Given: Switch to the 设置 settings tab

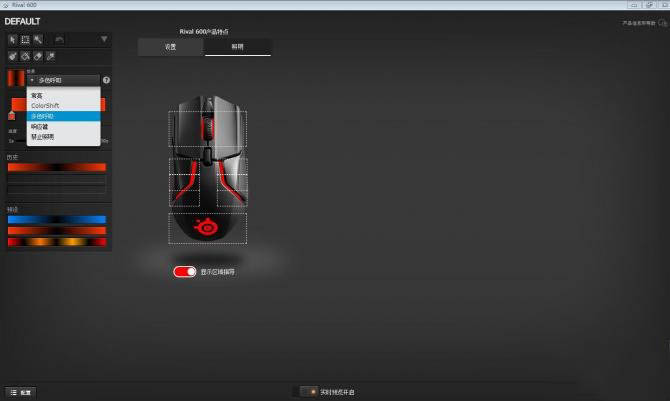Looking at the screenshot, I should point(171,47).
